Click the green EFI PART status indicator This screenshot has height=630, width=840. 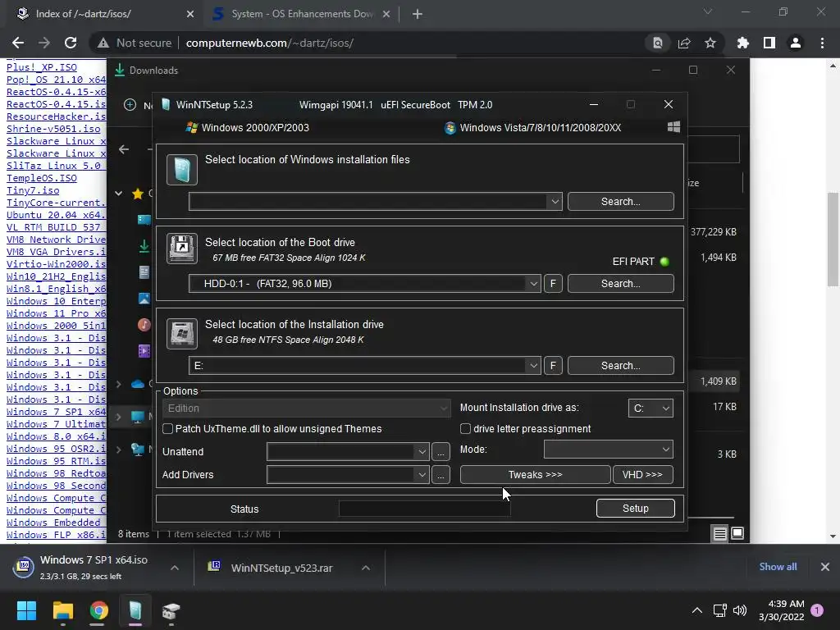(664, 262)
